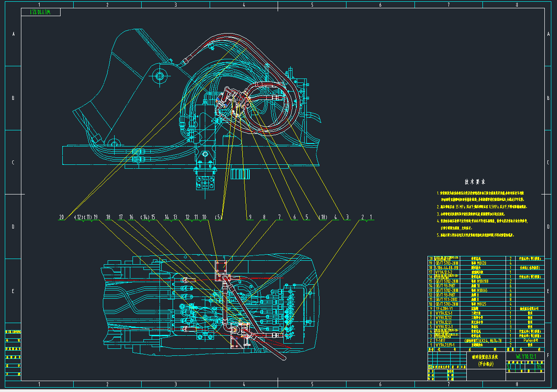
Task: Select the Parker supplier cell in parts list
Action: click(530, 340)
